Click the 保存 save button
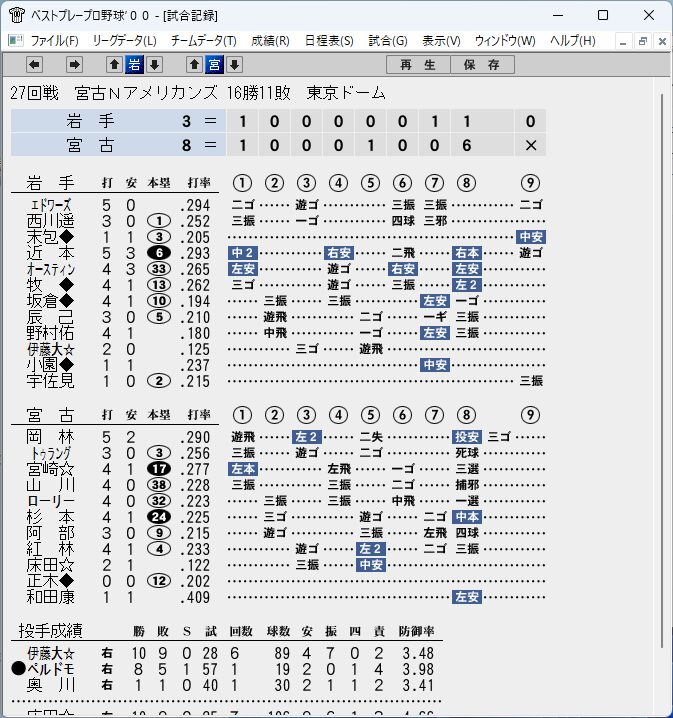This screenshot has height=718, width=673. 483,65
